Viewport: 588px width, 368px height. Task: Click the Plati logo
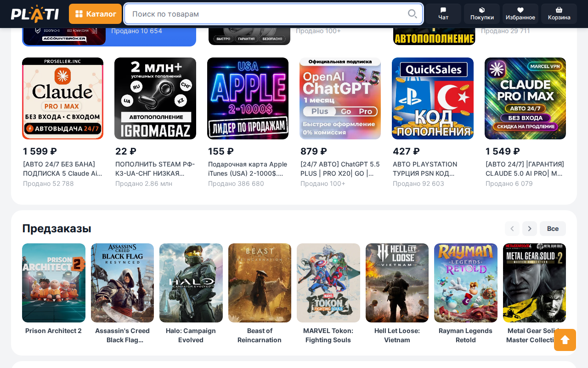(35, 14)
